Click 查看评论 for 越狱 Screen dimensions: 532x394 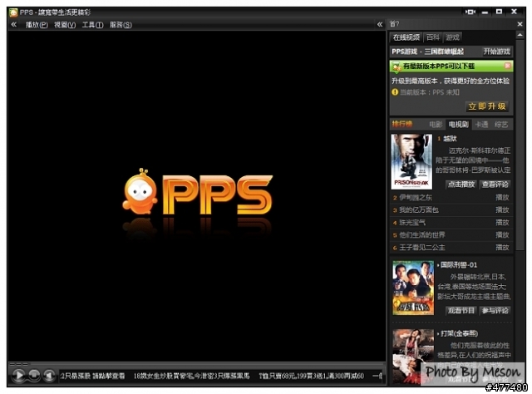point(495,185)
